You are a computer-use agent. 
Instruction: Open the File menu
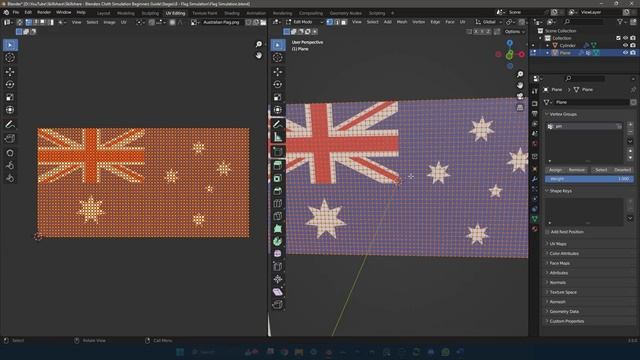[16, 12]
